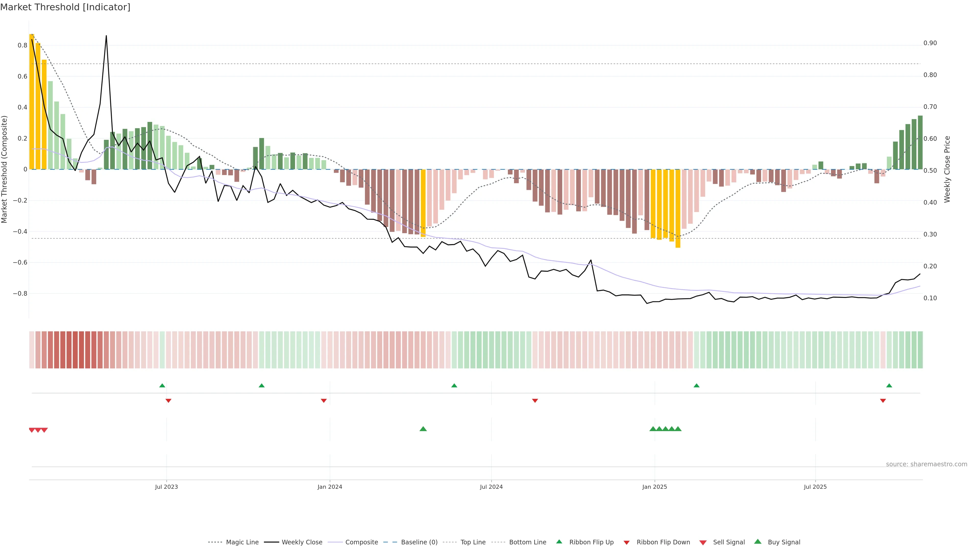Click the Jul 2024 x-axis label
Image resolution: width=980 pixels, height=551 pixels.
(491, 487)
